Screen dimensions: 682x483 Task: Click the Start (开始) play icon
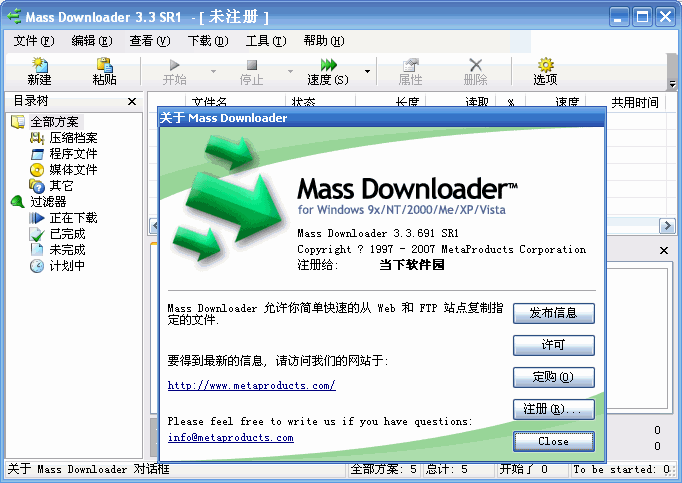click(174, 65)
